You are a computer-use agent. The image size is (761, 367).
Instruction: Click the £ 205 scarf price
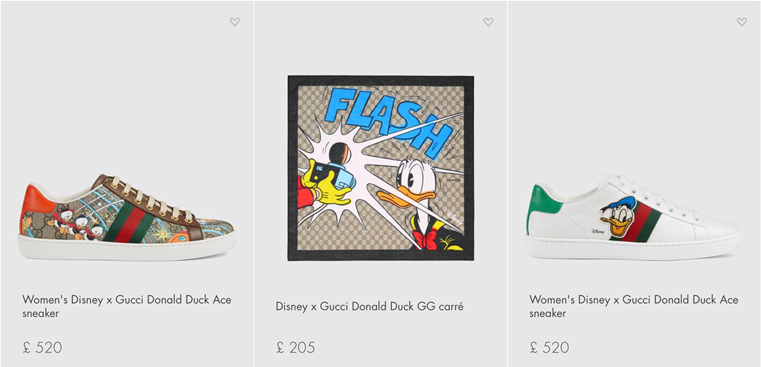pyautogui.click(x=296, y=348)
